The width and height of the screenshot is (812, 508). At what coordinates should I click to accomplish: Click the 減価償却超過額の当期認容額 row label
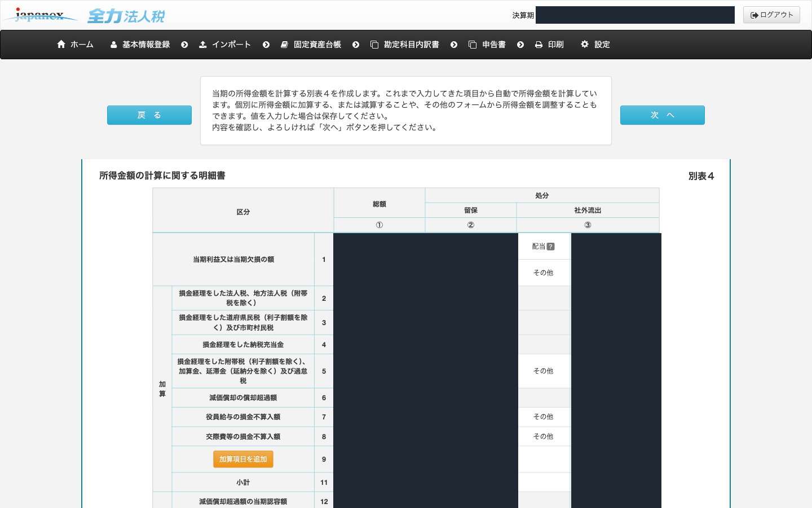tap(243, 502)
